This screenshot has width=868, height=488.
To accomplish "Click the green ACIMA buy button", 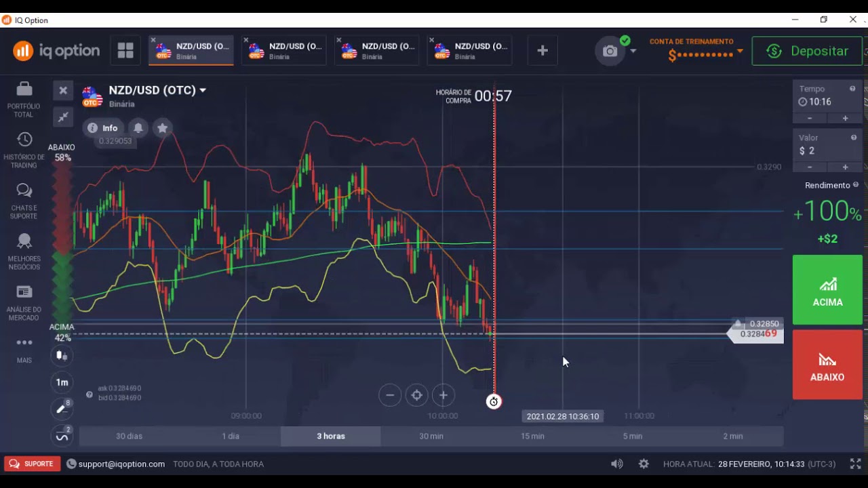I will pos(827,290).
